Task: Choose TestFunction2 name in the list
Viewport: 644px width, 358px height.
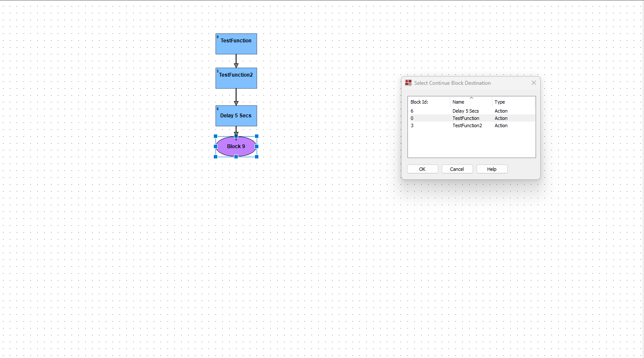Action: (467, 125)
